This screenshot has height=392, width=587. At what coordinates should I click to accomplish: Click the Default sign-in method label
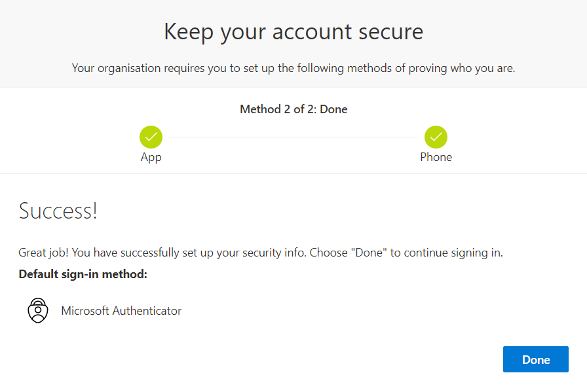(x=83, y=274)
